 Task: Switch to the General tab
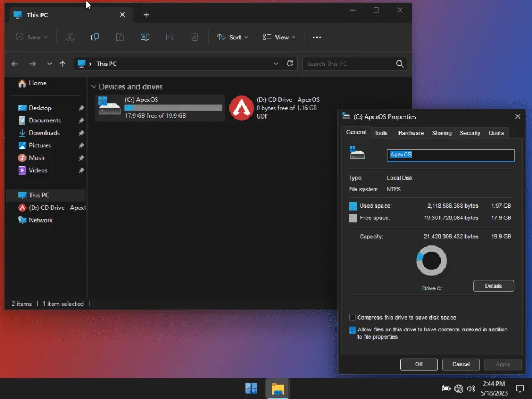[356, 132]
